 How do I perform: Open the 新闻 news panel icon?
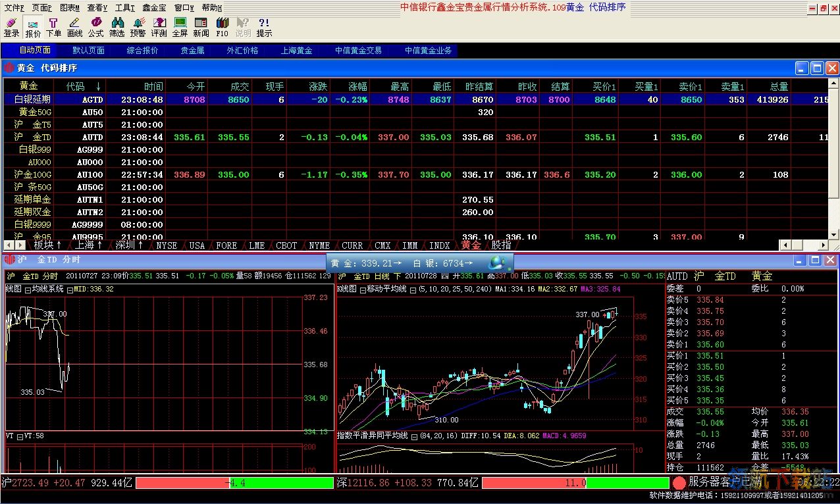click(201, 27)
